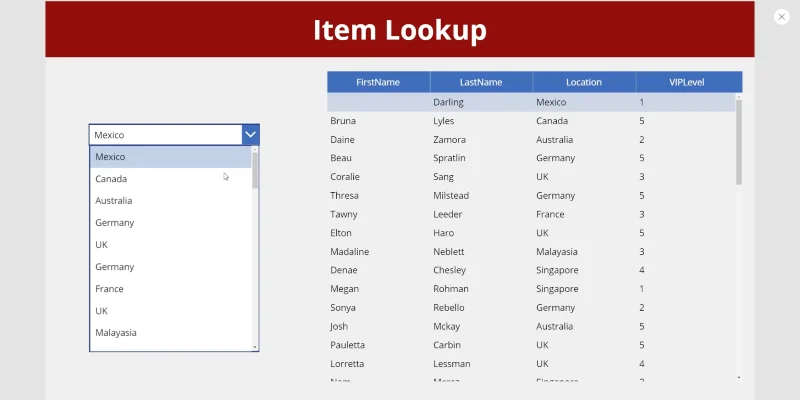Select first name Madaline

pyautogui.click(x=349, y=252)
